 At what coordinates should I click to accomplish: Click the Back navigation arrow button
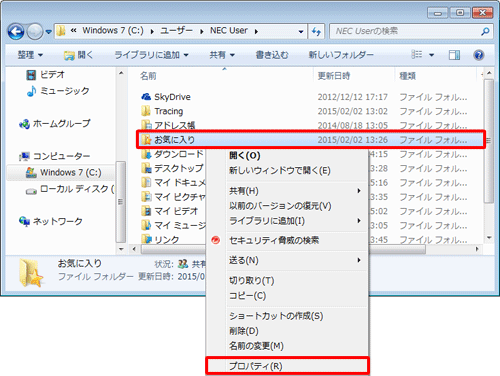16,32
